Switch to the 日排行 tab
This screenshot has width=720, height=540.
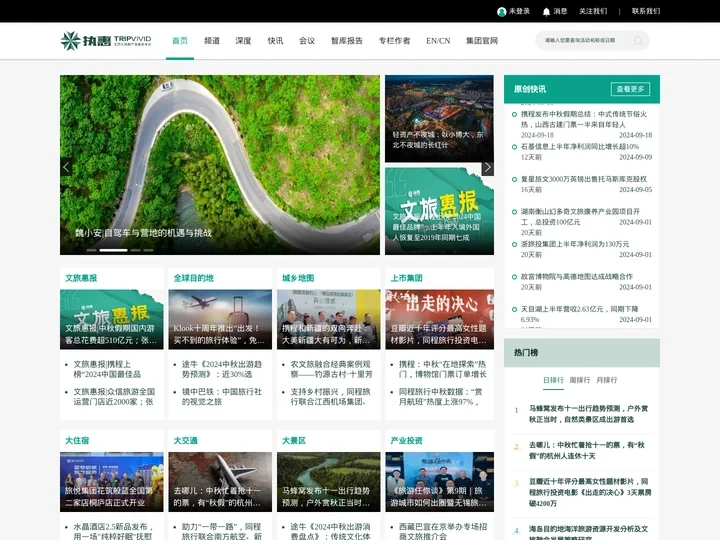[x=553, y=380]
